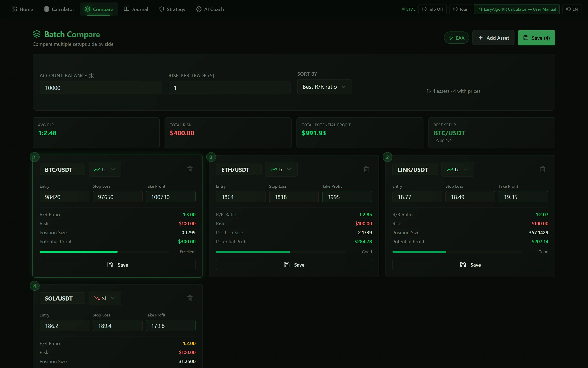Open the Sort By dropdown
Image resolution: width=588 pixels, height=368 pixels.
coord(324,87)
